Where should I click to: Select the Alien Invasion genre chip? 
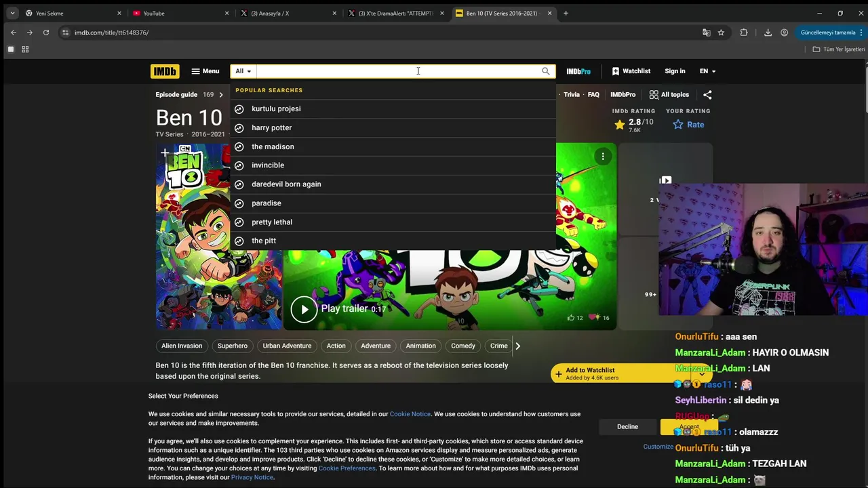(182, 346)
